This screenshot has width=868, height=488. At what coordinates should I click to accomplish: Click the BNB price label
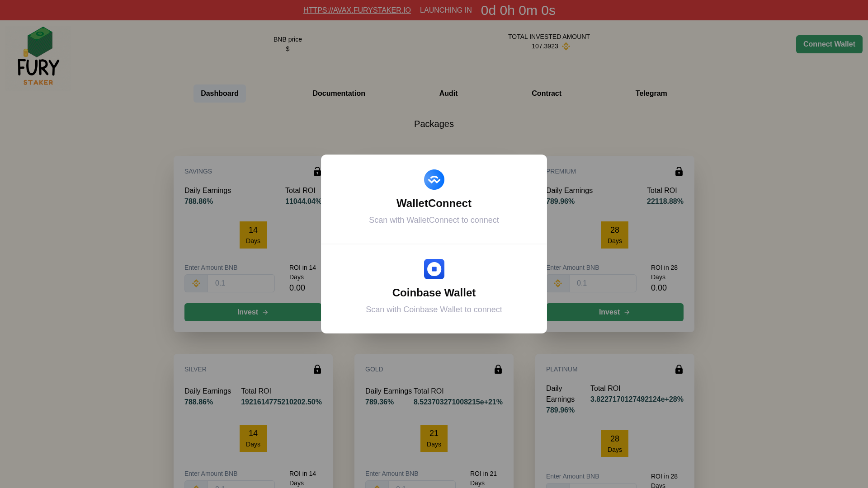coord(288,39)
